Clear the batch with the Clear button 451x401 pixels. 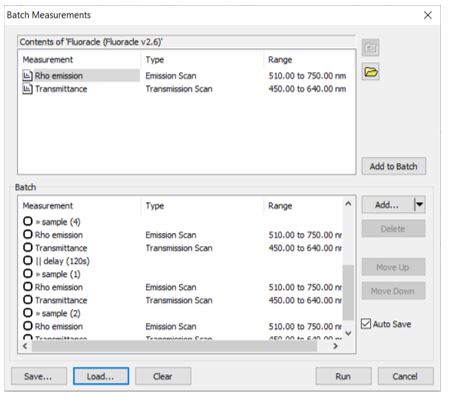163,376
